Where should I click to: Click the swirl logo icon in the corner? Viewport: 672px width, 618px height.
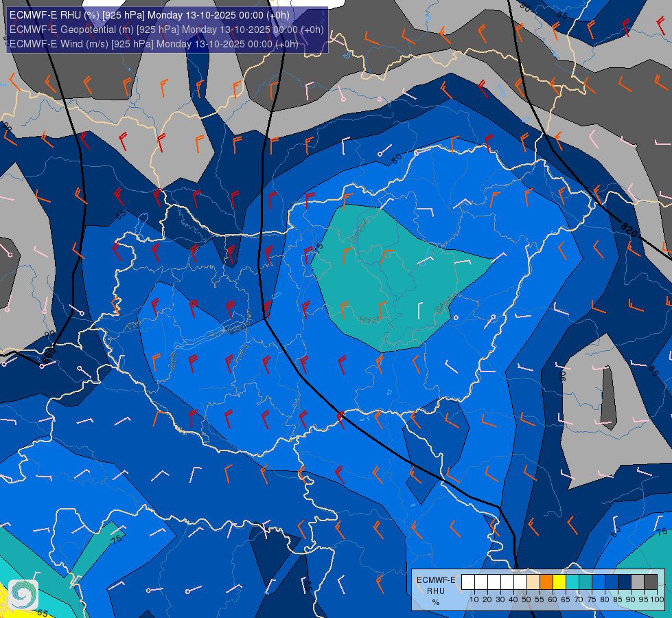click(x=23, y=595)
